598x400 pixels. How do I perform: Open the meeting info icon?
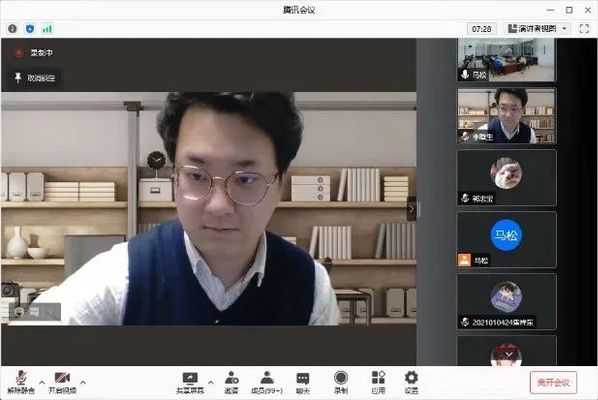click(12, 29)
